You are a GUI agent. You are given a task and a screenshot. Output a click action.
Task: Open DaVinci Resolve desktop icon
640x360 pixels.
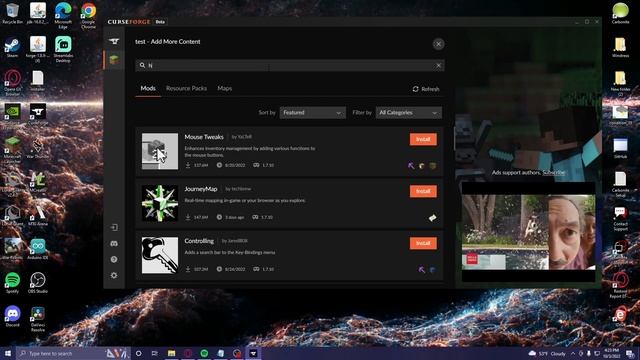(38, 319)
